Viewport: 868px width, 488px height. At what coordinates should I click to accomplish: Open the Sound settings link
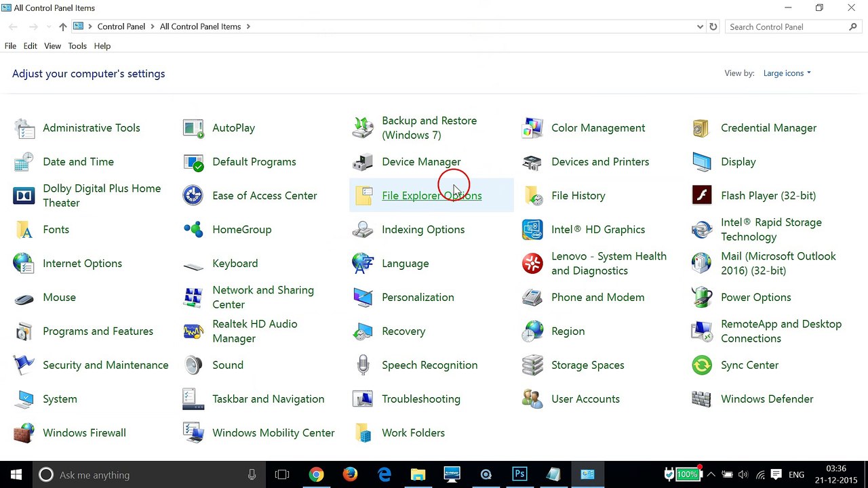[x=228, y=365]
